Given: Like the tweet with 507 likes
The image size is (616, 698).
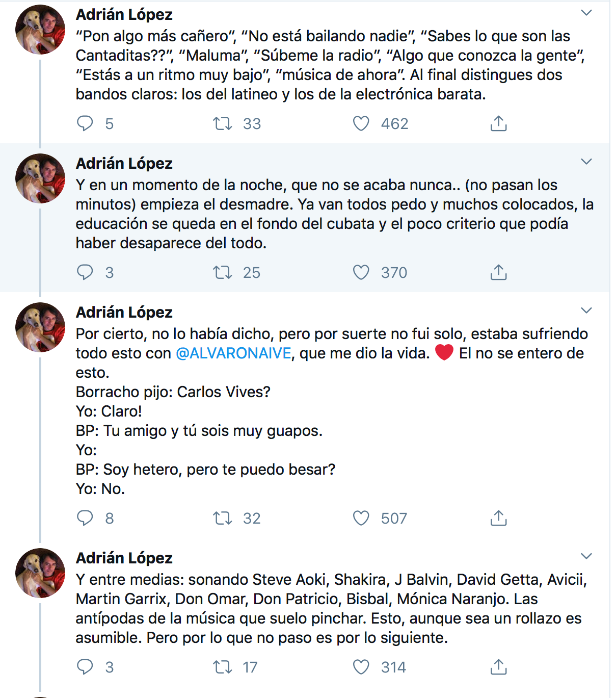Looking at the screenshot, I should click(361, 518).
